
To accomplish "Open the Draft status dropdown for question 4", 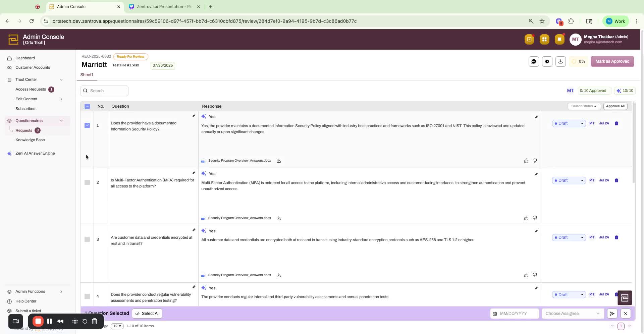I will point(569,295).
